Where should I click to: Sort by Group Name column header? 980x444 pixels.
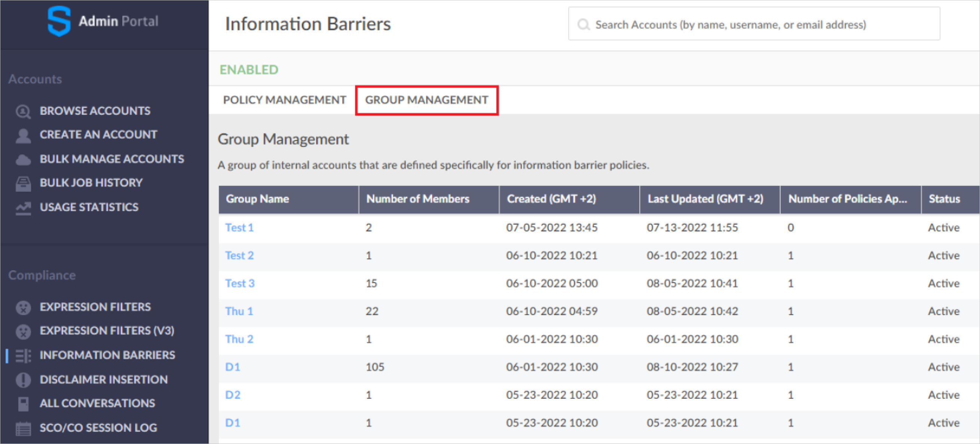click(289, 199)
